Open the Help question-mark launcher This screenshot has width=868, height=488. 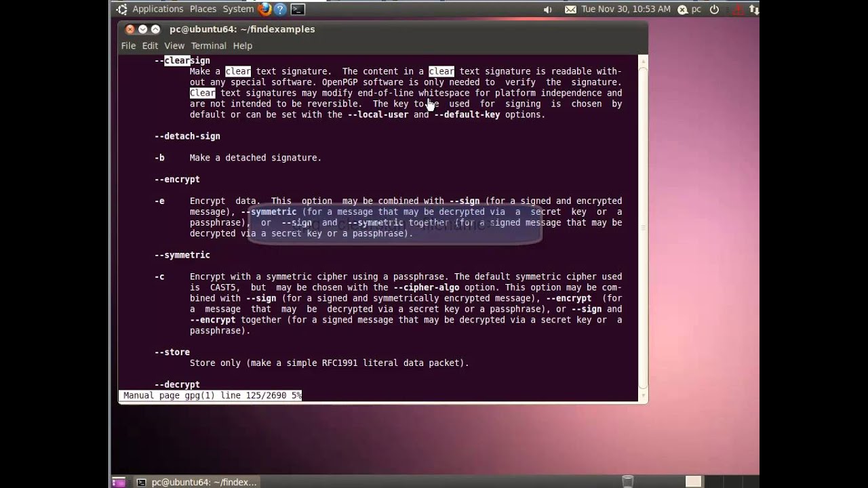click(281, 9)
